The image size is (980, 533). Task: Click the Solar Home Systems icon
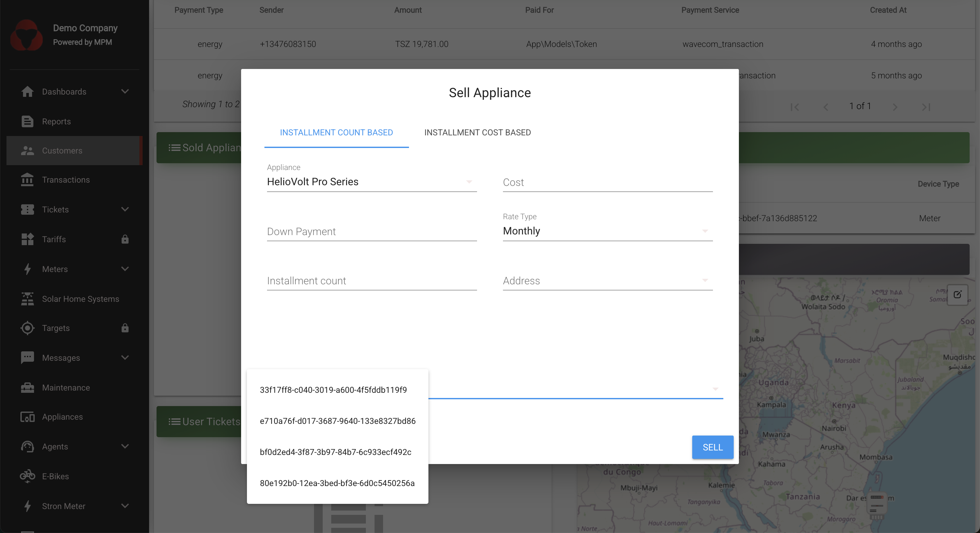[x=28, y=299]
